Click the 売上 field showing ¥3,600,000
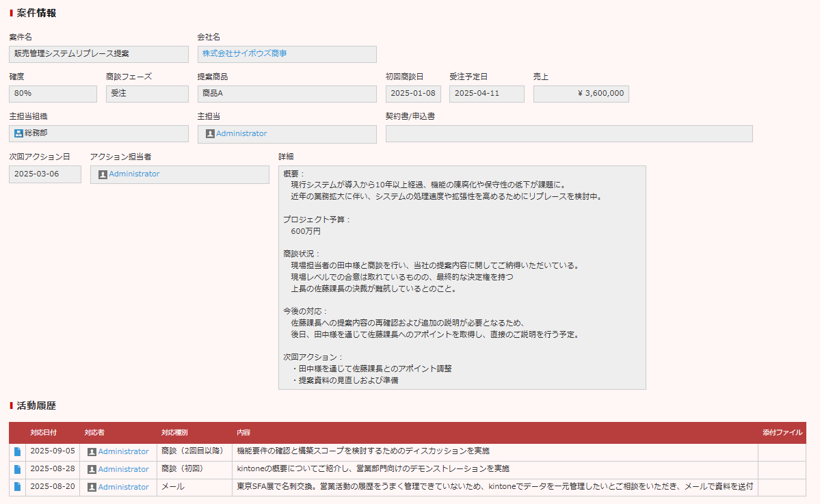The image size is (820, 504). (x=581, y=94)
